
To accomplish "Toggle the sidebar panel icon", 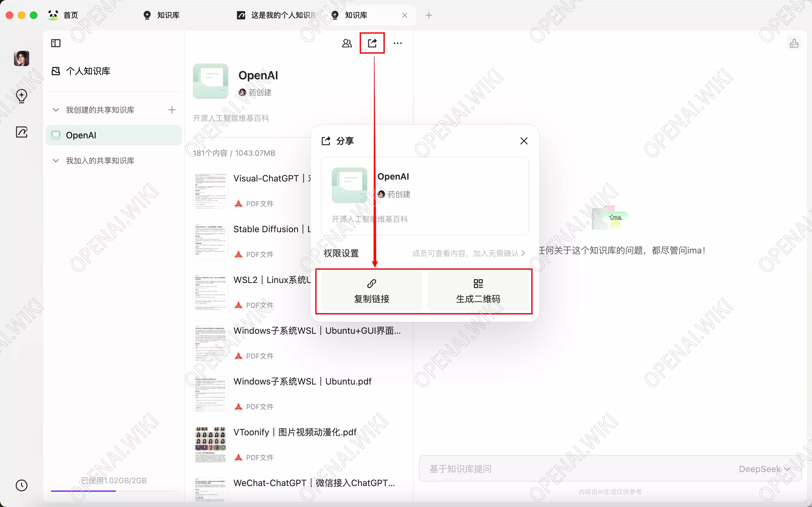I will pos(56,43).
